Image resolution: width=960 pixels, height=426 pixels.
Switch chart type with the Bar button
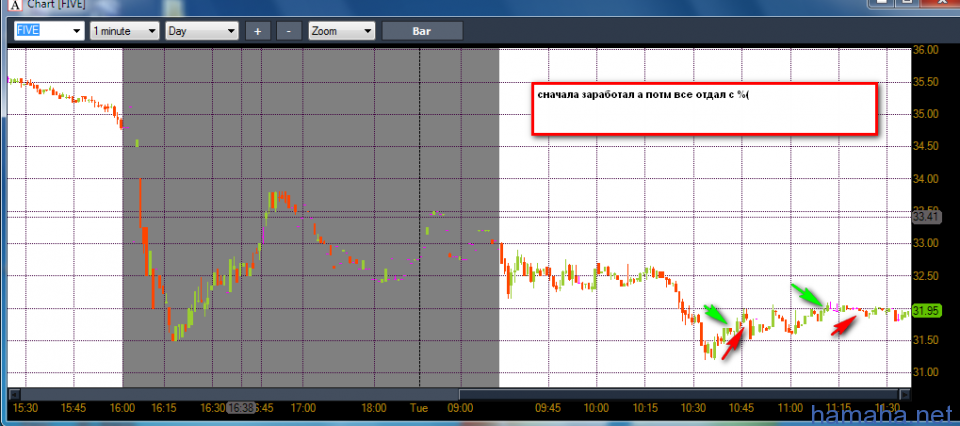pos(422,31)
